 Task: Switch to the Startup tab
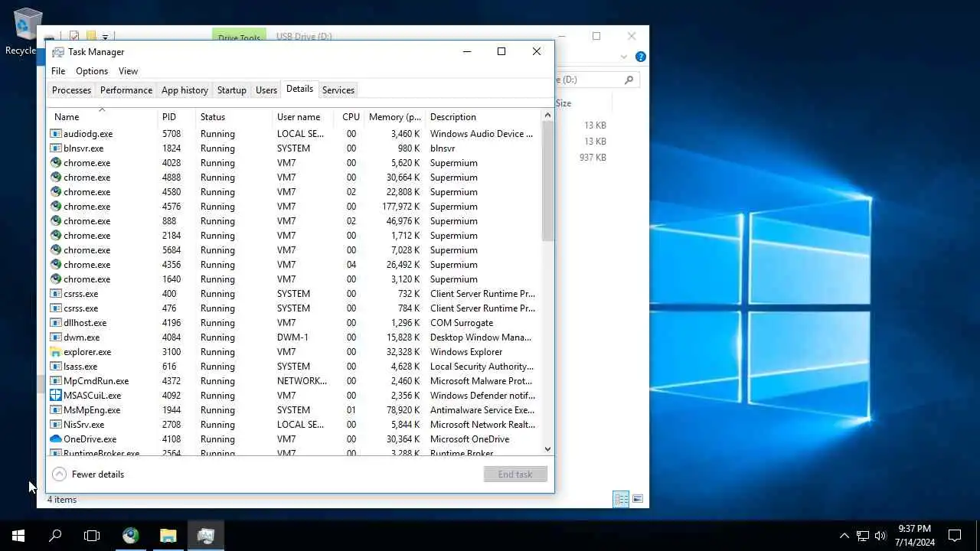pyautogui.click(x=231, y=90)
